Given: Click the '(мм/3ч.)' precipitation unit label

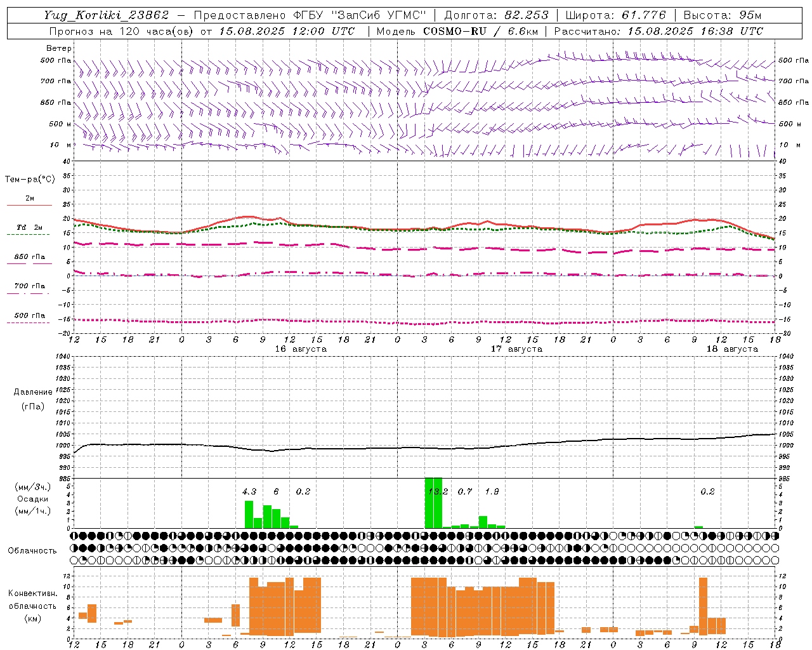Looking at the screenshot, I should 33,487.
